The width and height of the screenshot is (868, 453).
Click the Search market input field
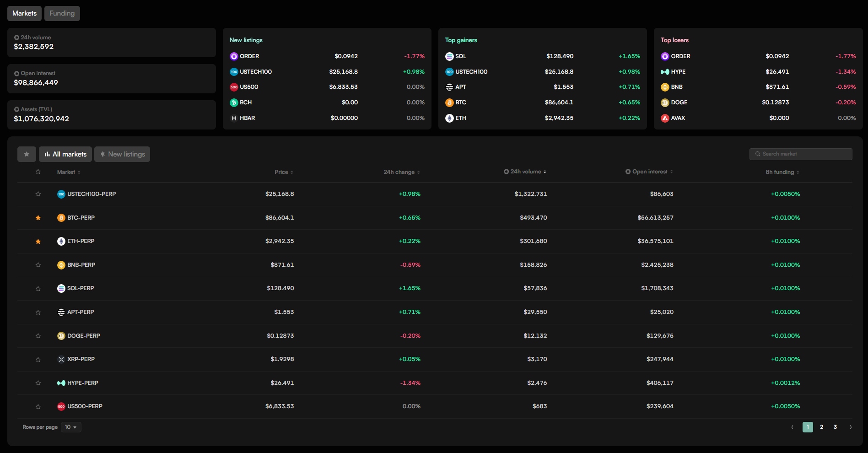(x=801, y=154)
